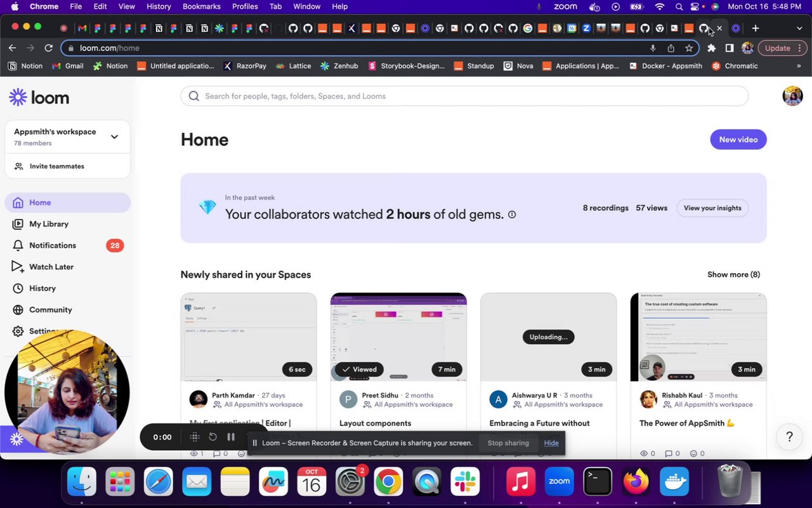Open the profile avatar at top right
812x508 pixels.
pyautogui.click(x=792, y=96)
